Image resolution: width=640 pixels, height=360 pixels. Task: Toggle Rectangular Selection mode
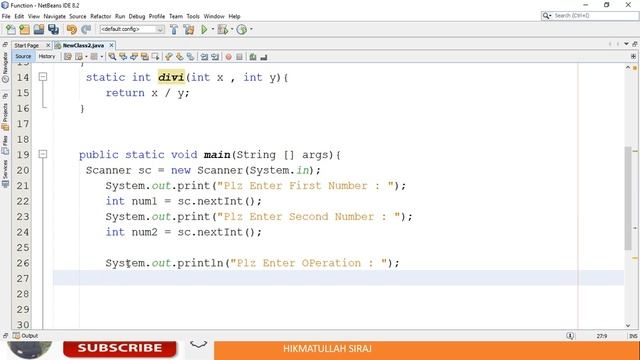(156, 57)
